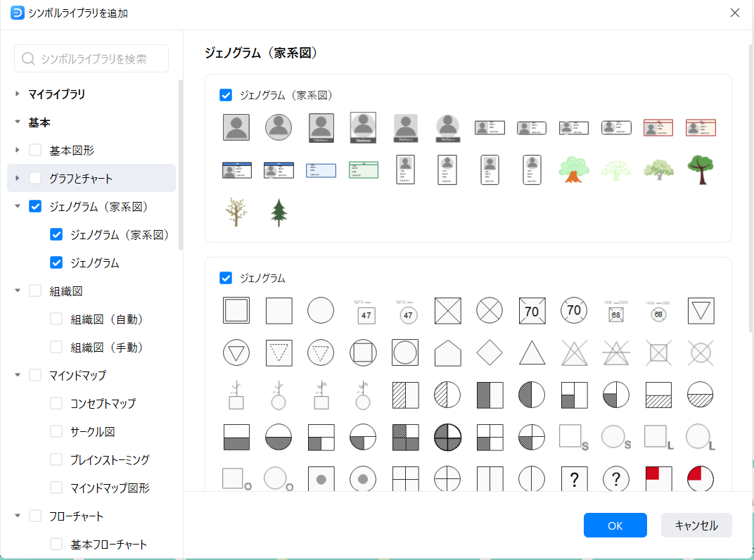Collapse the マインドマップ tree group
Screen dimensions: 754x560
tap(18, 375)
